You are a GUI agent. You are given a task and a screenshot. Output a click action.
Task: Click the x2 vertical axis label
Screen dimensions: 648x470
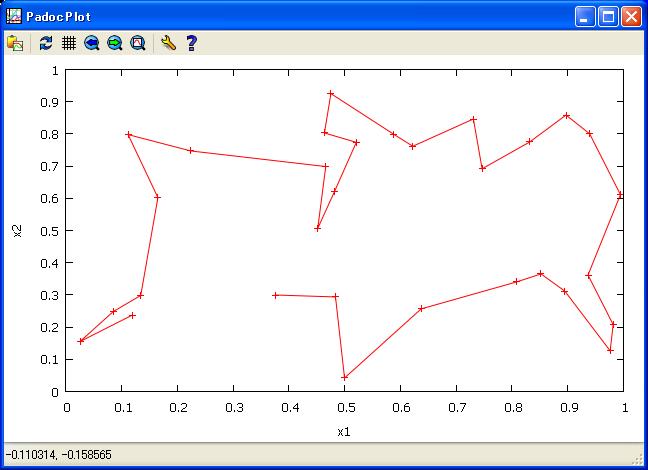[x=17, y=231]
